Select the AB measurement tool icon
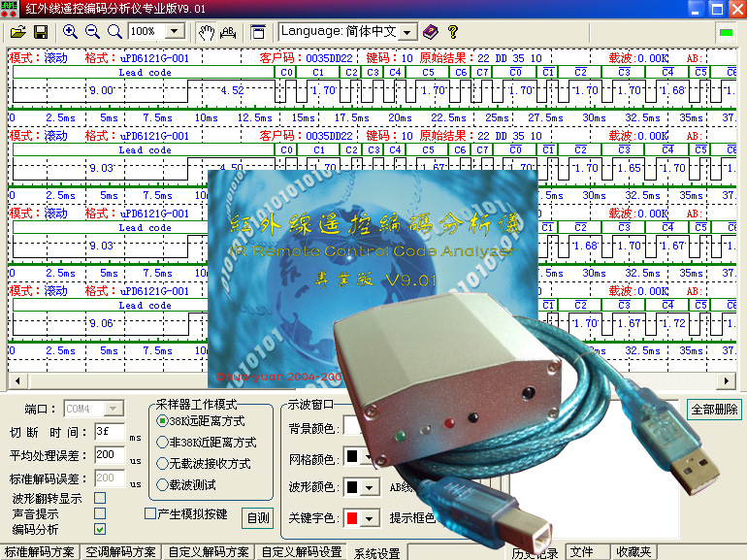 (x=228, y=32)
